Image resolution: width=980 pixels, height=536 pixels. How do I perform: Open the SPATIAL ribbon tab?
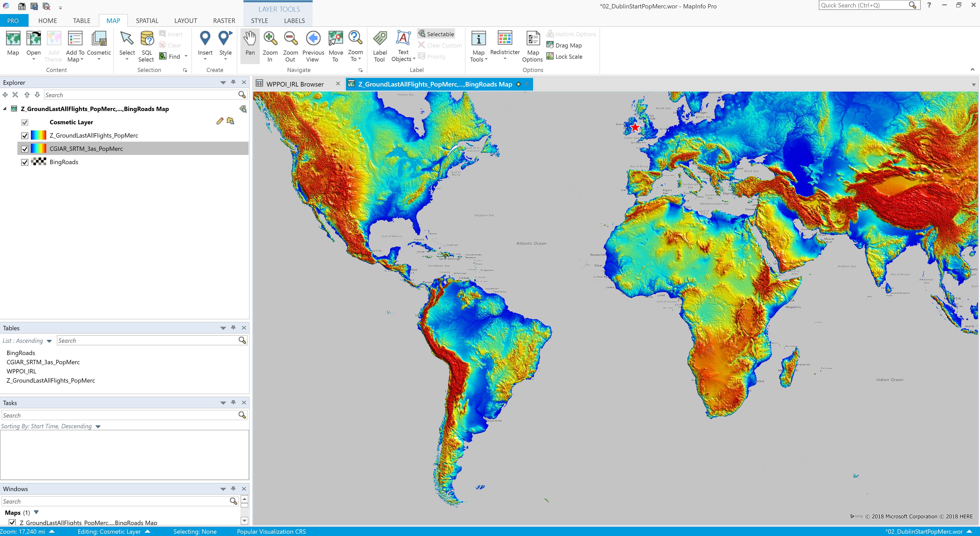point(147,20)
